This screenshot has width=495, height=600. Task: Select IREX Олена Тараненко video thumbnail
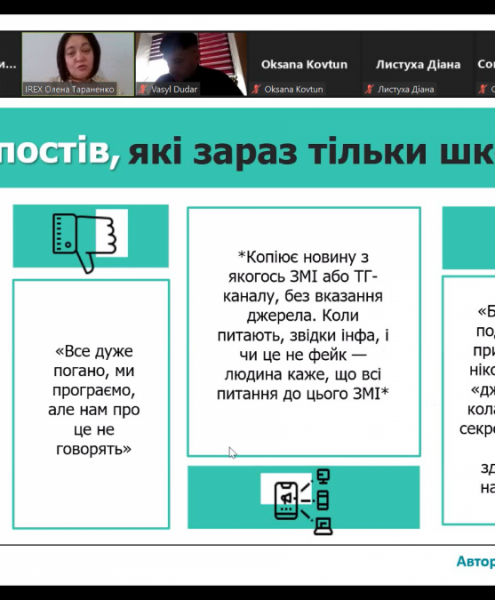(x=78, y=64)
